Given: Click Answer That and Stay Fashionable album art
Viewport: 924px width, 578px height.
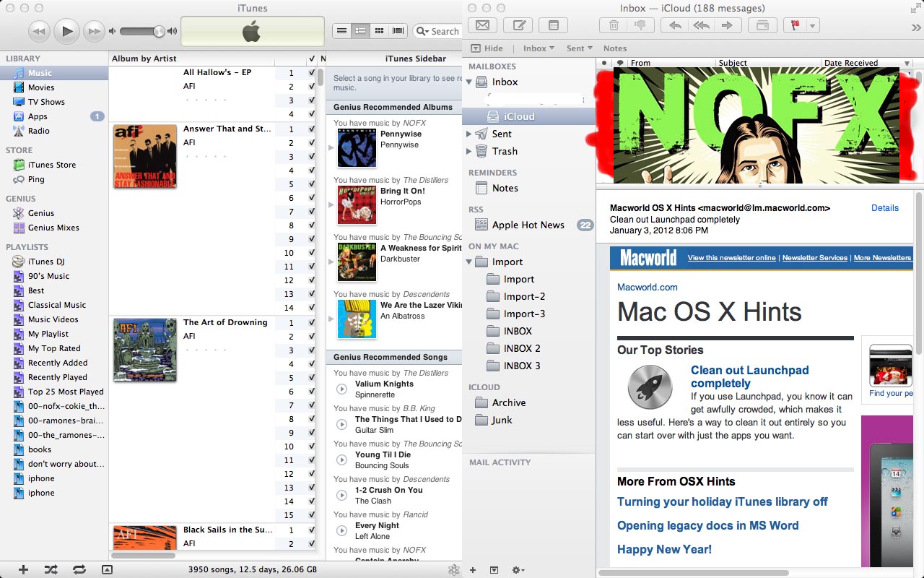Looking at the screenshot, I should pyautogui.click(x=145, y=157).
